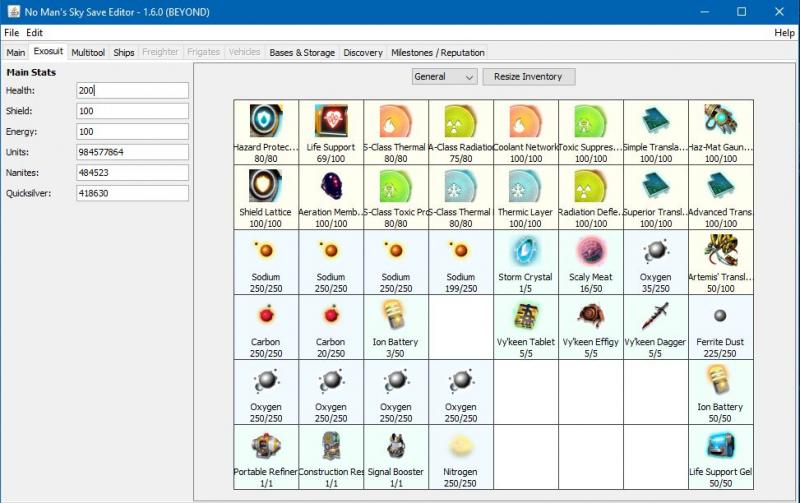Select the Haz-Mat Gauntlet icon
Image resolution: width=800 pixels, height=503 pixels.
click(720, 121)
